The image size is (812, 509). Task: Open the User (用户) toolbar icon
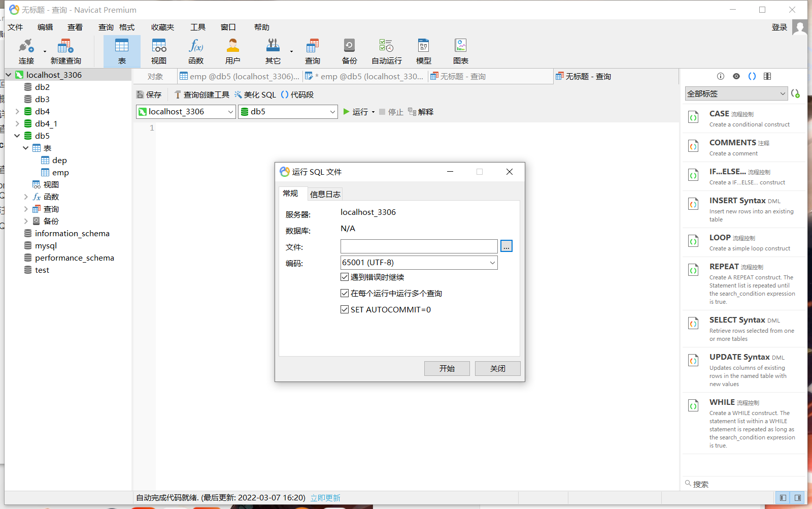tap(233, 51)
